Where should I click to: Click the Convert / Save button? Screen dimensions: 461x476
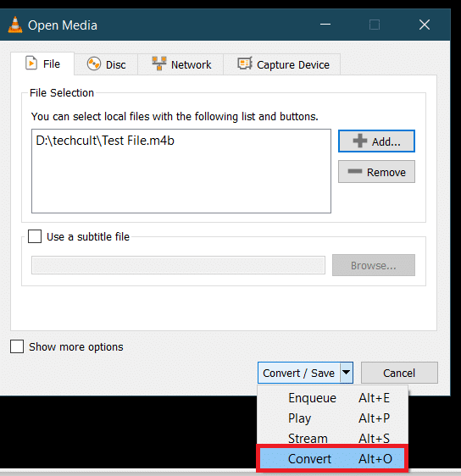[299, 373]
